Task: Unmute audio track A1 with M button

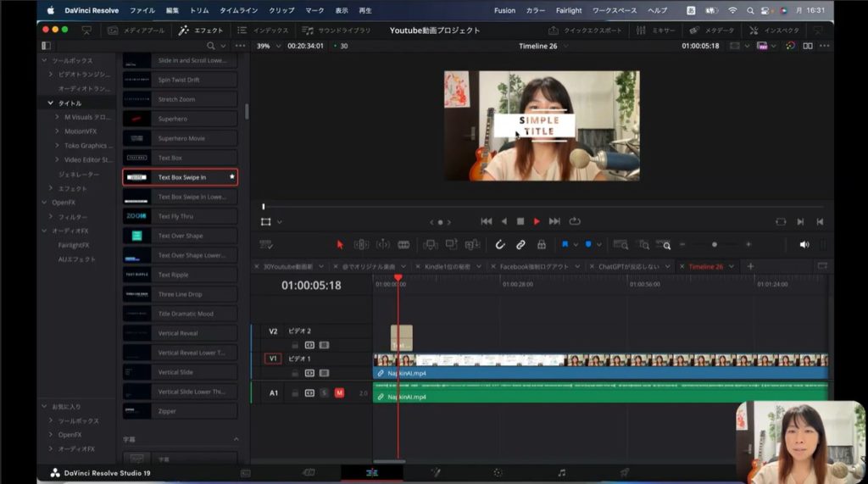Action: [x=339, y=392]
